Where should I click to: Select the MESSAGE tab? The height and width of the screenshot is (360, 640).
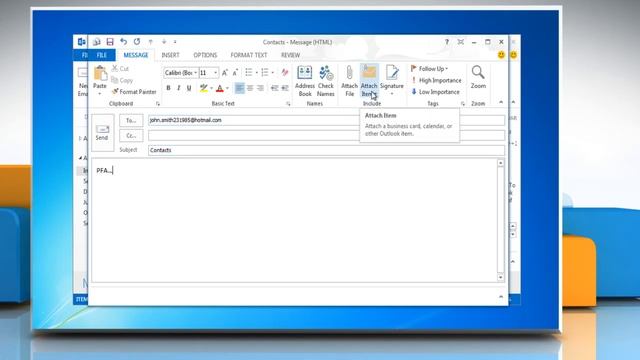point(136,55)
